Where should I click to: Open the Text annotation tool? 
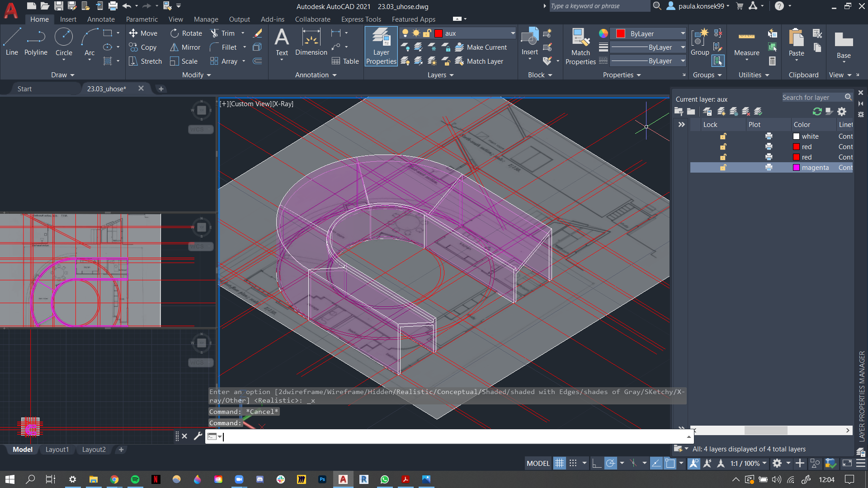(282, 42)
